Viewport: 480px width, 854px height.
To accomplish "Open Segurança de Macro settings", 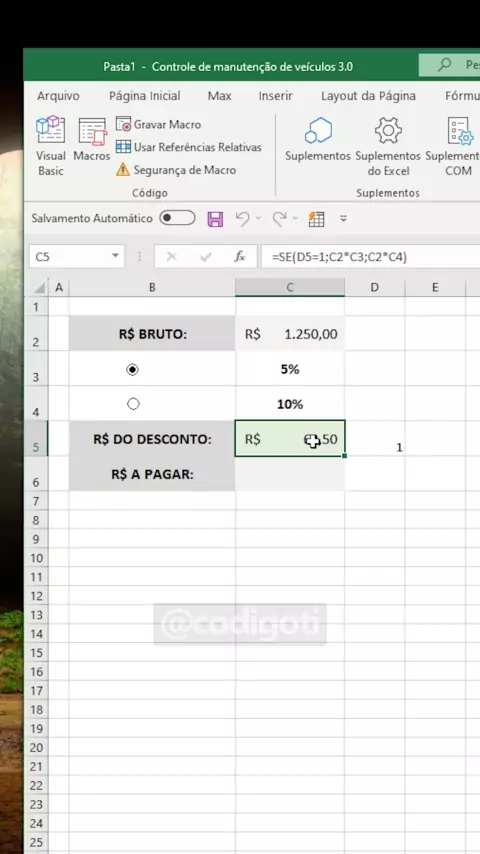I will 176,170.
